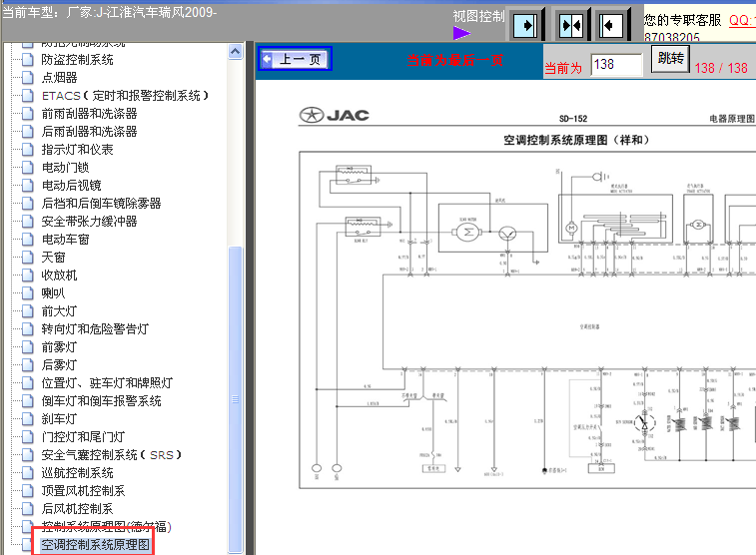Open the QQ customer service link
The height and width of the screenshot is (555, 756).
[x=742, y=20]
